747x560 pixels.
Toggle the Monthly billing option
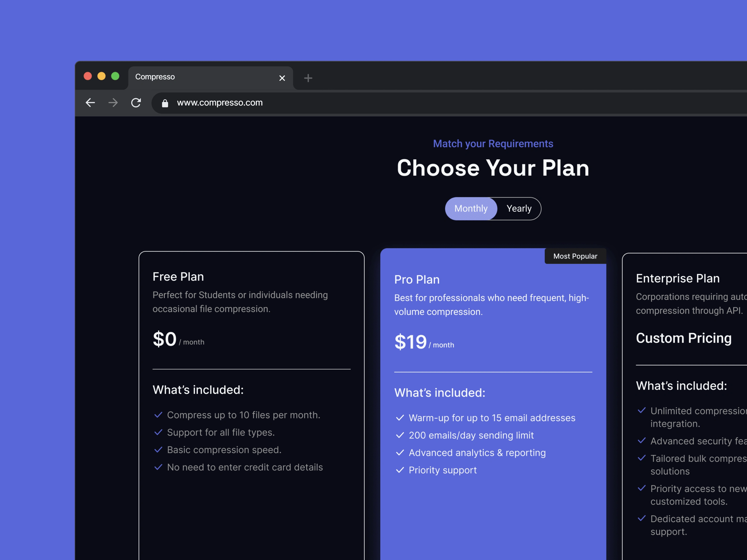coord(471,208)
